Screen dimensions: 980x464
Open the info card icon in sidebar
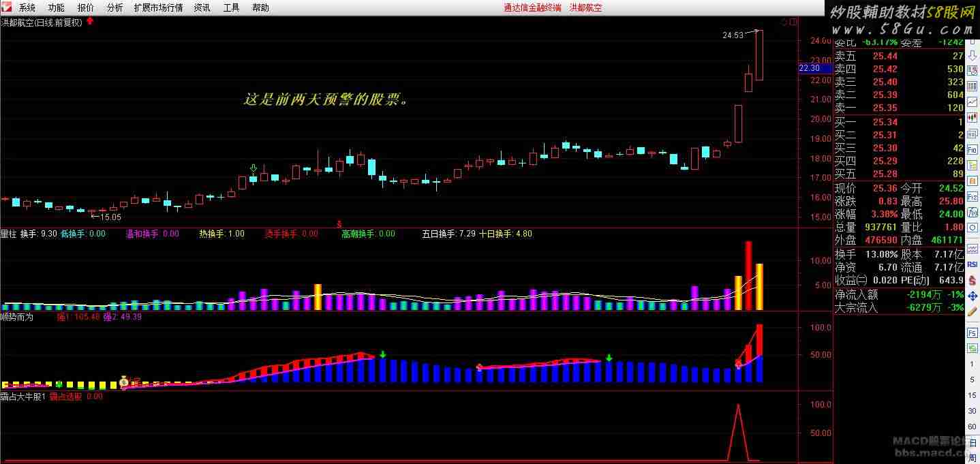click(x=973, y=134)
